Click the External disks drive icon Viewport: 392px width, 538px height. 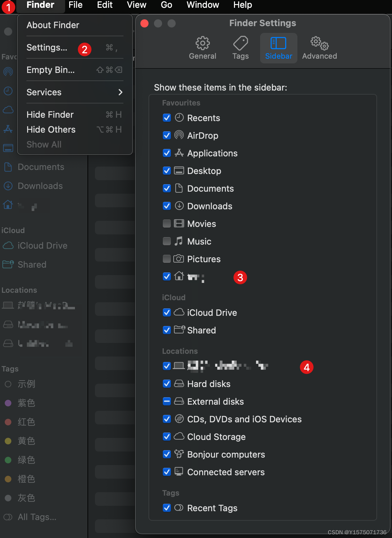click(179, 401)
